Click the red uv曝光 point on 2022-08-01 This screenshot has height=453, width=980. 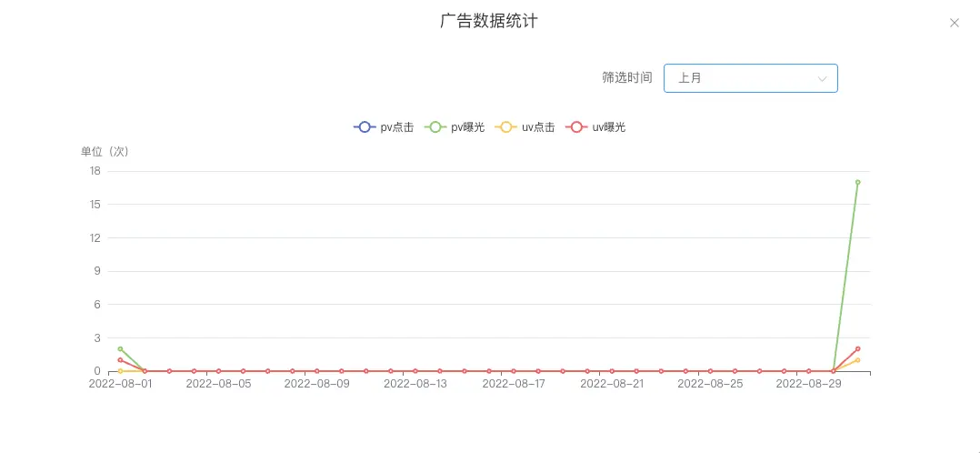pos(120,360)
